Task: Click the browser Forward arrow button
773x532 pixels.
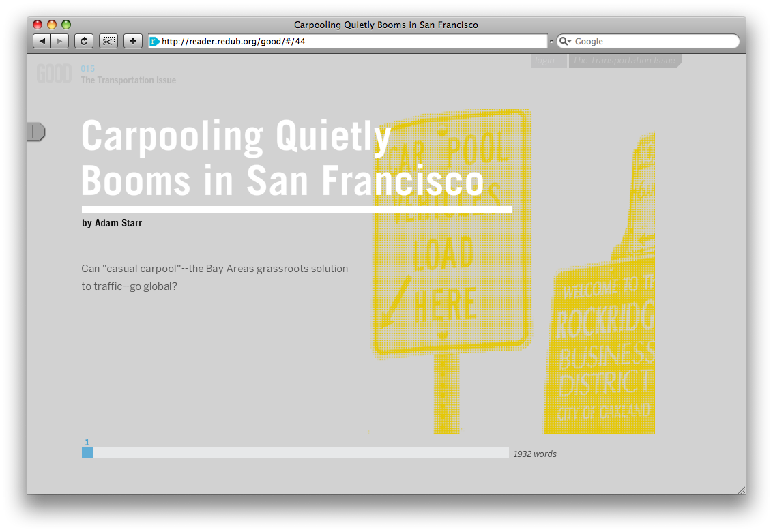Action: tap(59, 41)
